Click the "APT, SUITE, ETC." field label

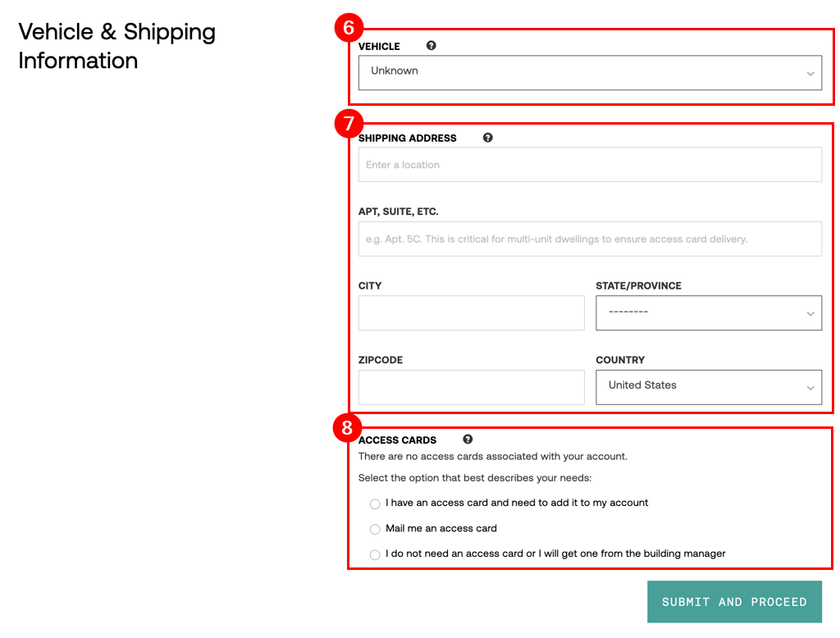tap(399, 212)
